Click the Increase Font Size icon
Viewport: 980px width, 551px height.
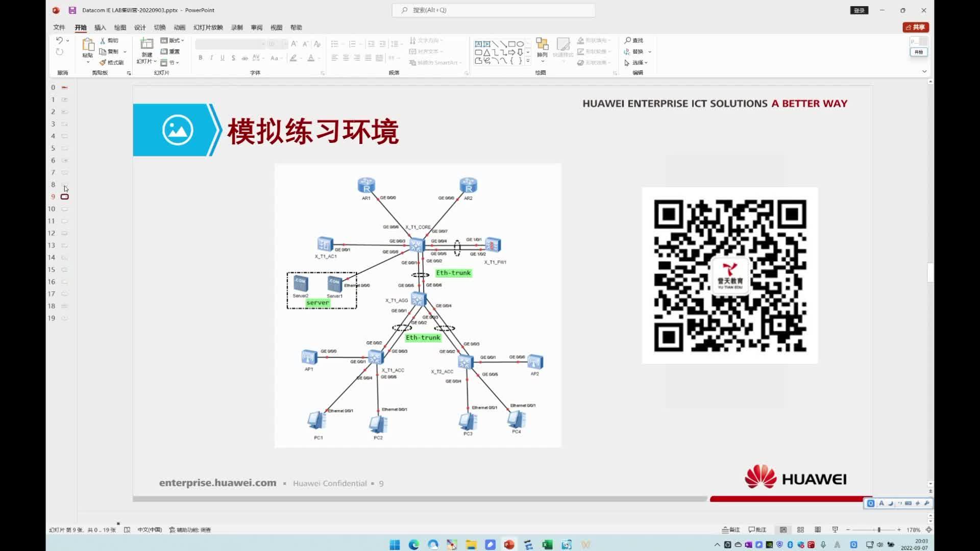[x=294, y=44]
